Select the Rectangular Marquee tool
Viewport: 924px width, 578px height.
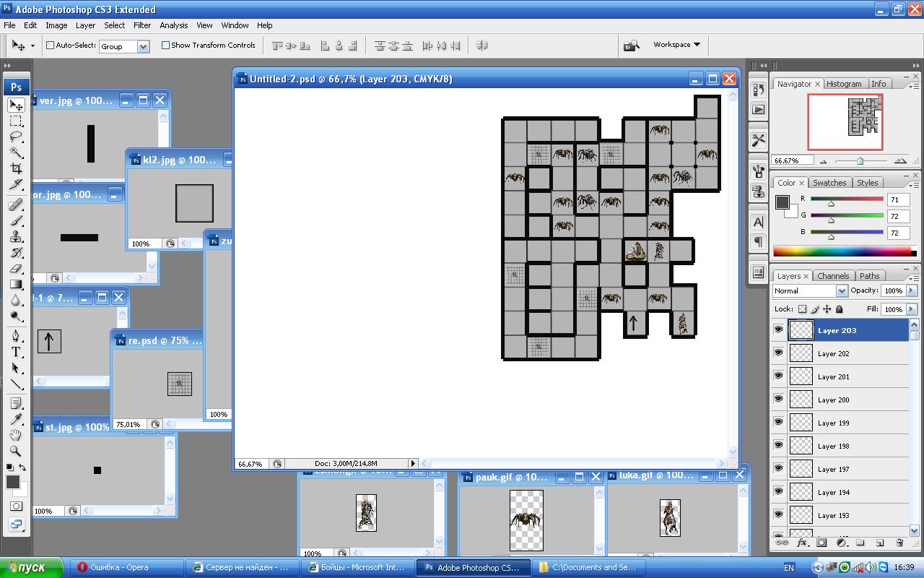point(16,121)
